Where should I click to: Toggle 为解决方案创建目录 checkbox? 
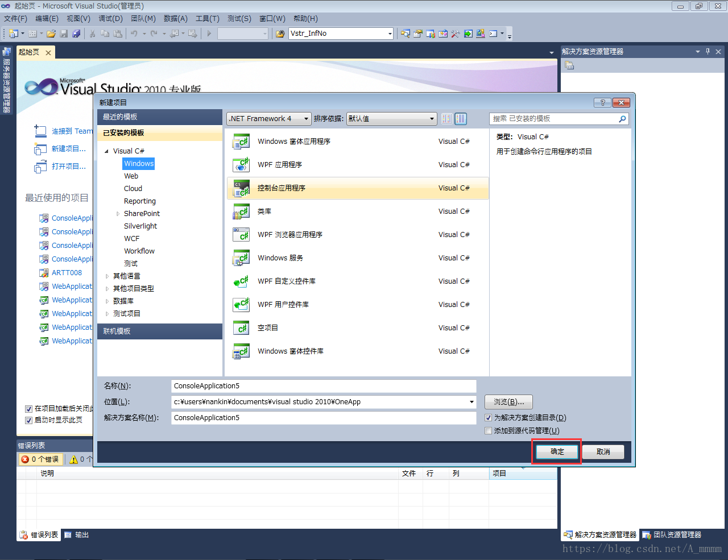tap(488, 417)
